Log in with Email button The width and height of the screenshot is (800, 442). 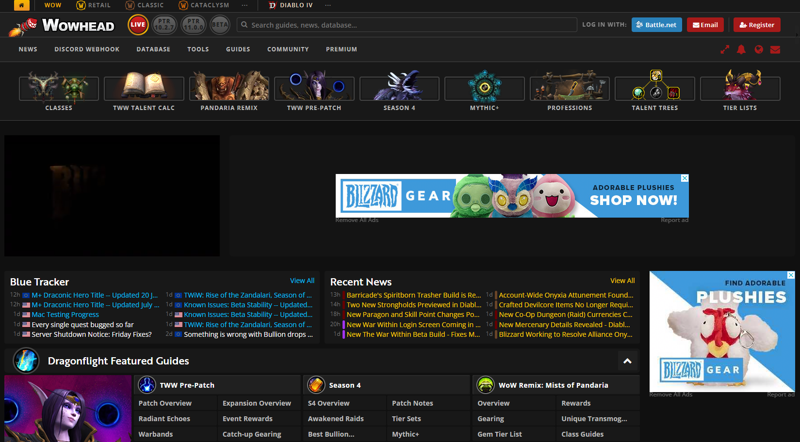[x=705, y=24]
